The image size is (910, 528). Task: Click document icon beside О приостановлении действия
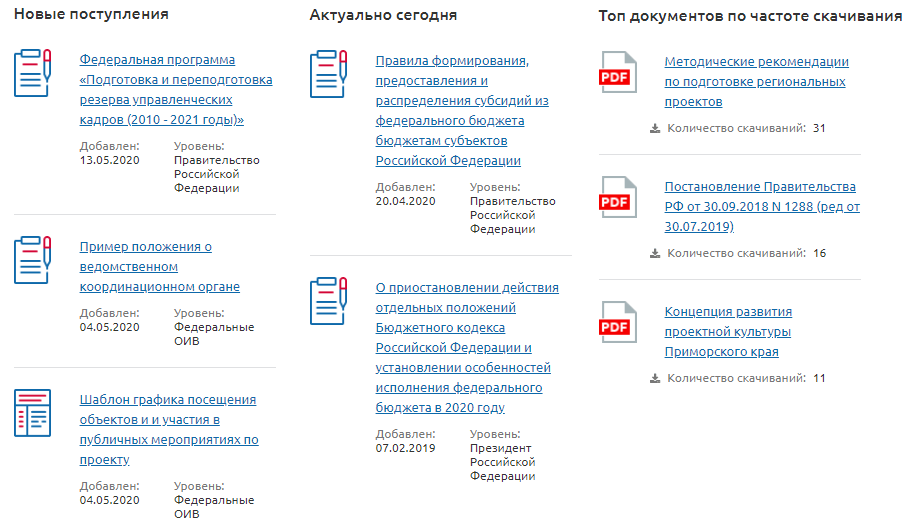pyautogui.click(x=328, y=301)
